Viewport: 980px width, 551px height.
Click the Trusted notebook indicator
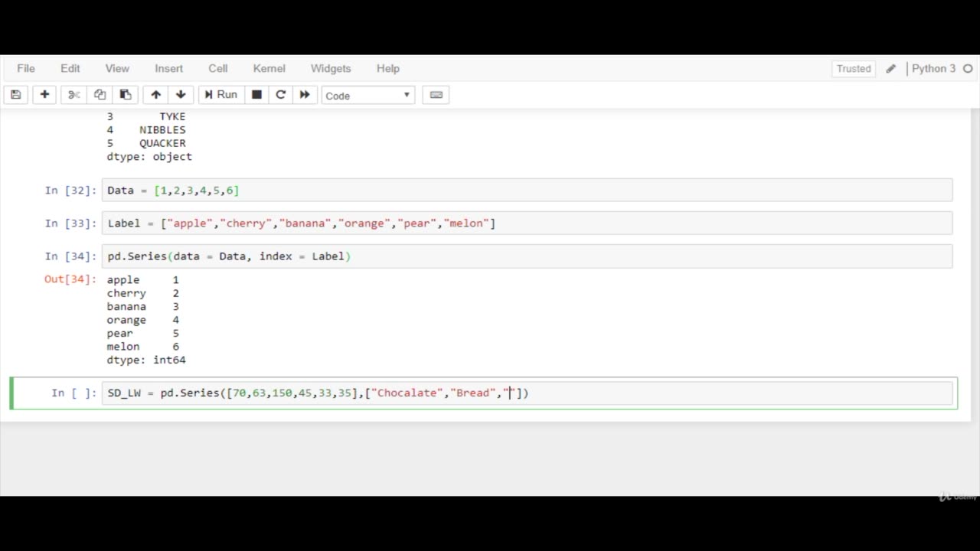tap(854, 68)
